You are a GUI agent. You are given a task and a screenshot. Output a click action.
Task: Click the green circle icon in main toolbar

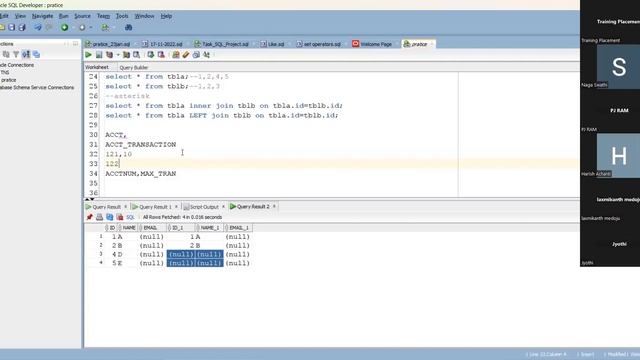click(x=64, y=27)
